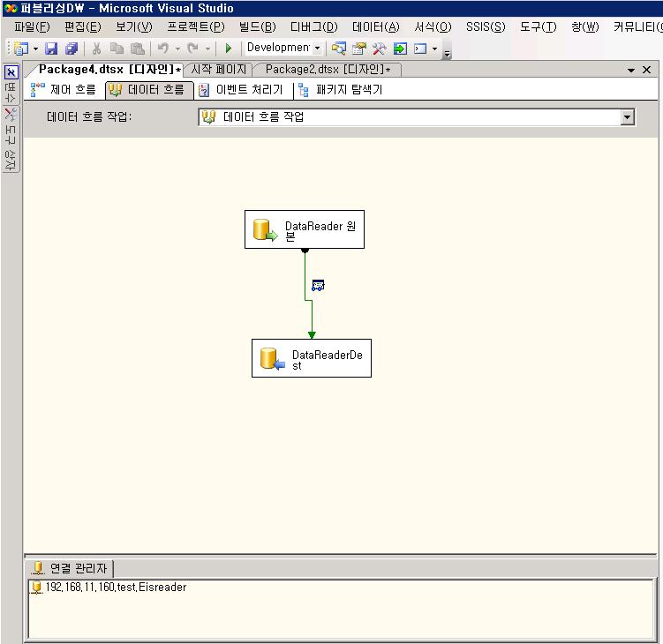The width and height of the screenshot is (663, 644).
Task: Open the active documents list dropdown arrow
Action: (631, 71)
